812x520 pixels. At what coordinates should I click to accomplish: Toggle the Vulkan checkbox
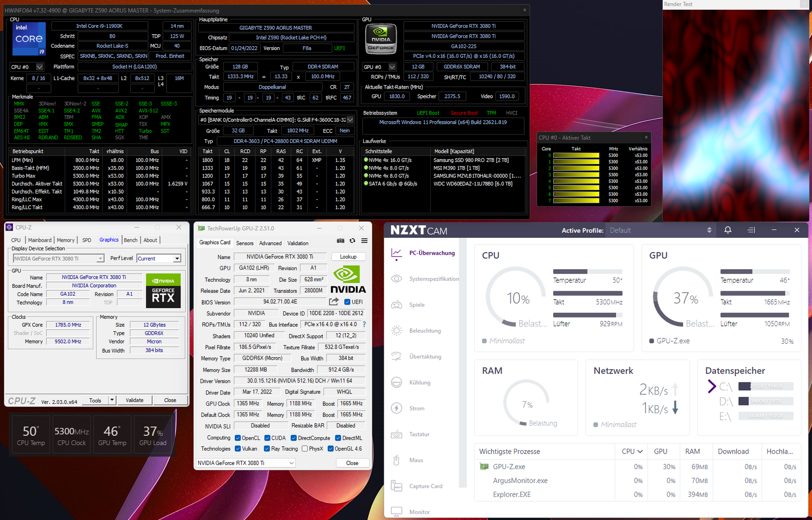[x=238, y=449]
